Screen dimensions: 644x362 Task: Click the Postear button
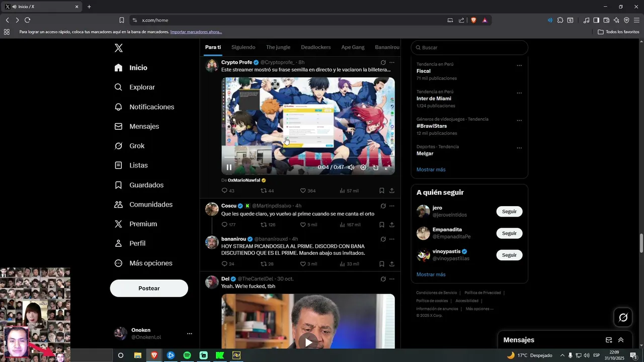149,288
